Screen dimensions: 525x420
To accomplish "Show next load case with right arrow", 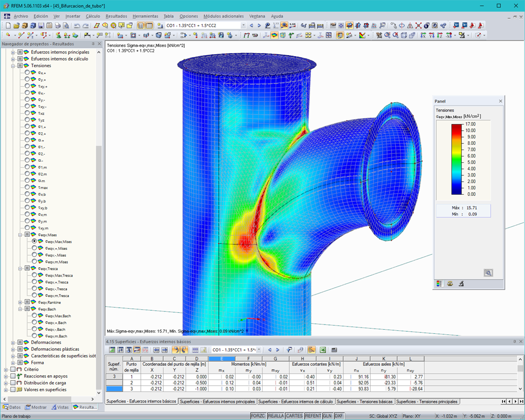I will 259,25.
